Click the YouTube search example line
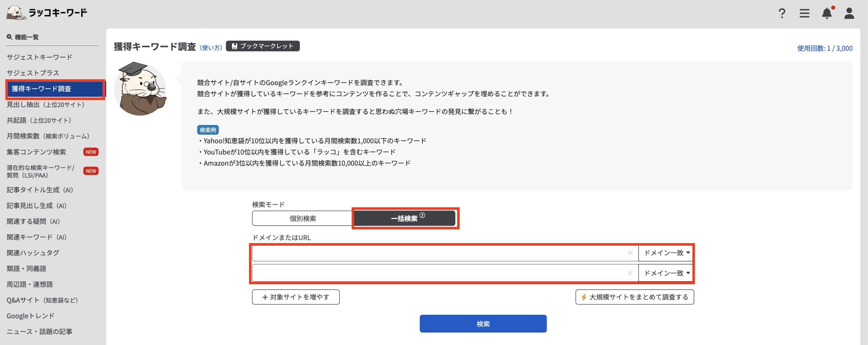Screen dimensions: 868x345 [x=297, y=152]
